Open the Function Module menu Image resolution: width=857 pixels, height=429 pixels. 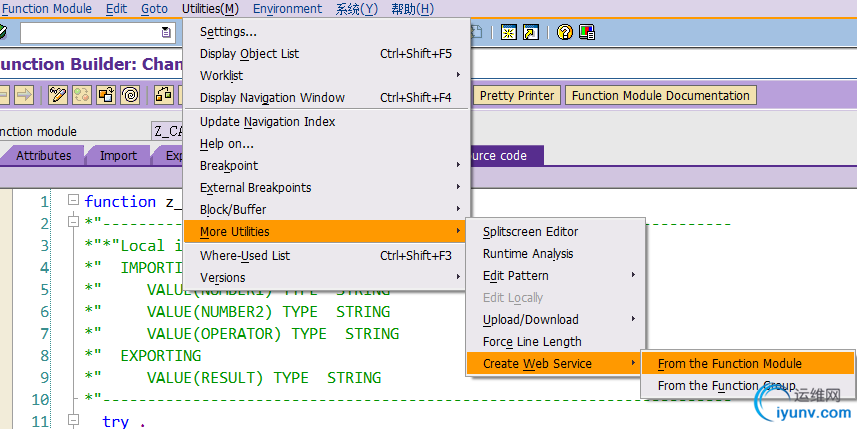[x=47, y=9]
